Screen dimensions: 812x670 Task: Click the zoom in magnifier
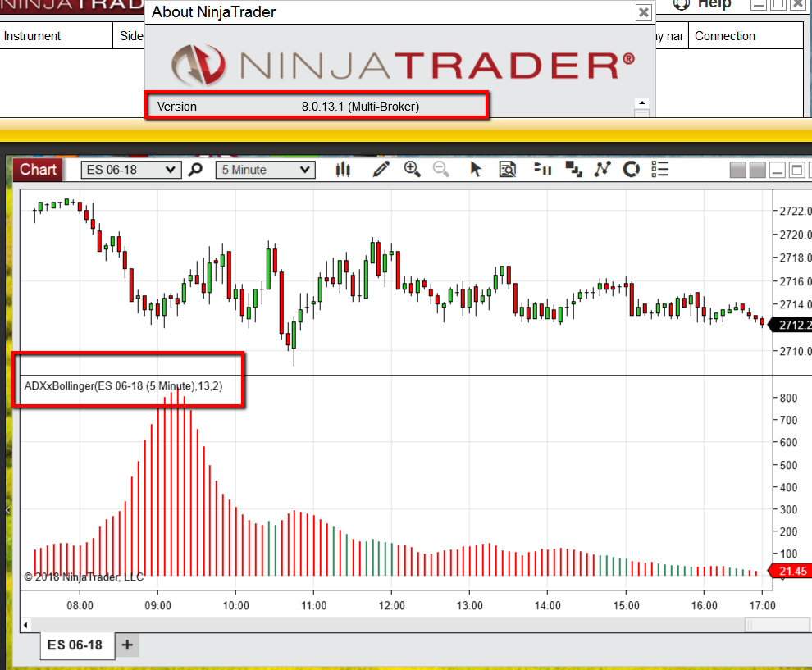pyautogui.click(x=413, y=169)
